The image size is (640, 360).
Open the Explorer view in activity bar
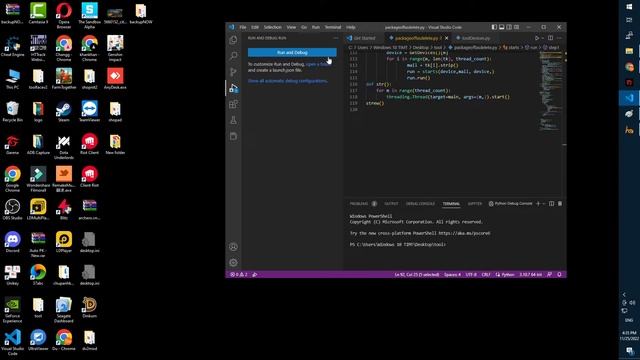(233, 40)
